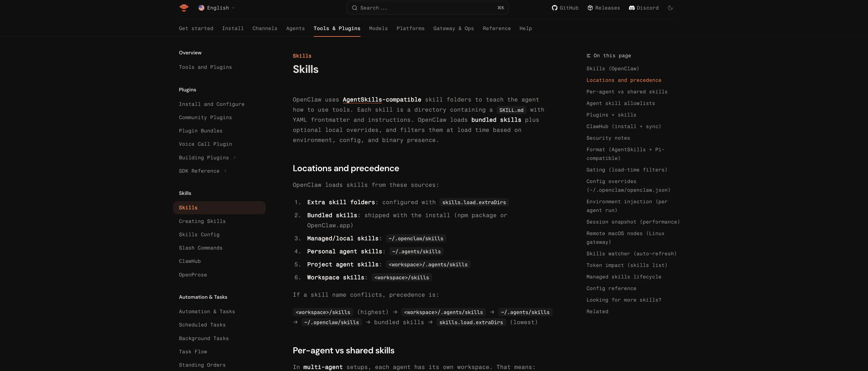Screen dimensions: 868x371
Task: Jump to Skills (OpenClaw) section
Action: [612, 69]
